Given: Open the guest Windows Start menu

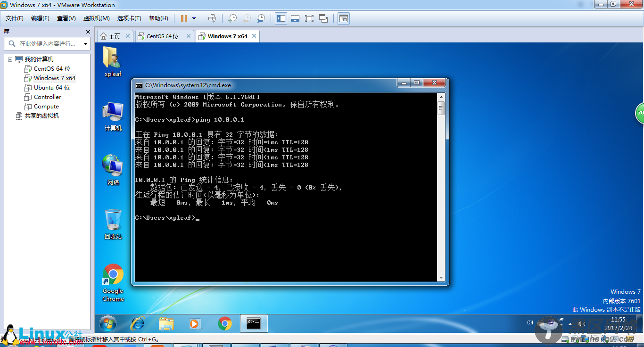Looking at the screenshot, I should [x=108, y=323].
